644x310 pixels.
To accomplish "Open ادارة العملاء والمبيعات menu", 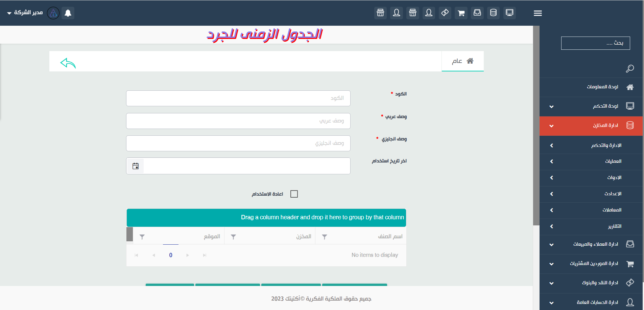I will [x=591, y=244].
